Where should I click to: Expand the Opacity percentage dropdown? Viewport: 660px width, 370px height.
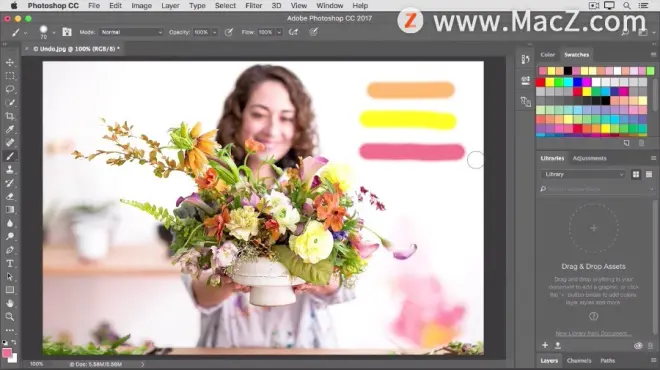[x=214, y=32]
